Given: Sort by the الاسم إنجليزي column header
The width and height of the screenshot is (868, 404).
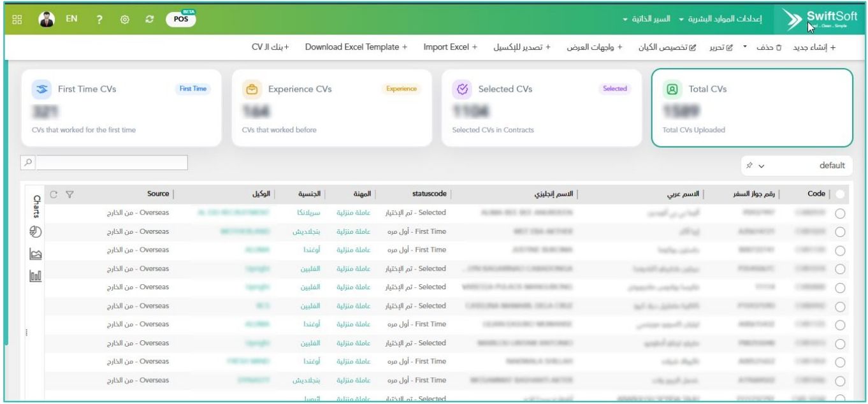Looking at the screenshot, I should (x=554, y=194).
